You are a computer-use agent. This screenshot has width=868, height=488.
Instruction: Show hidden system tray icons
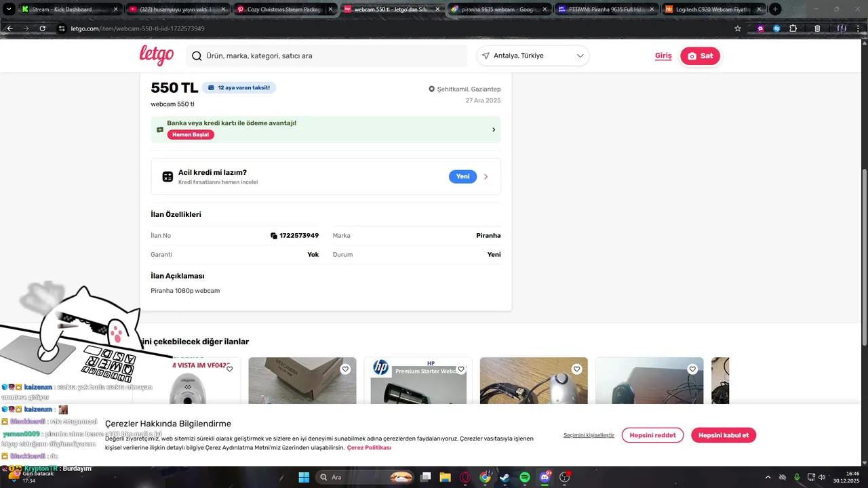pos(768,477)
